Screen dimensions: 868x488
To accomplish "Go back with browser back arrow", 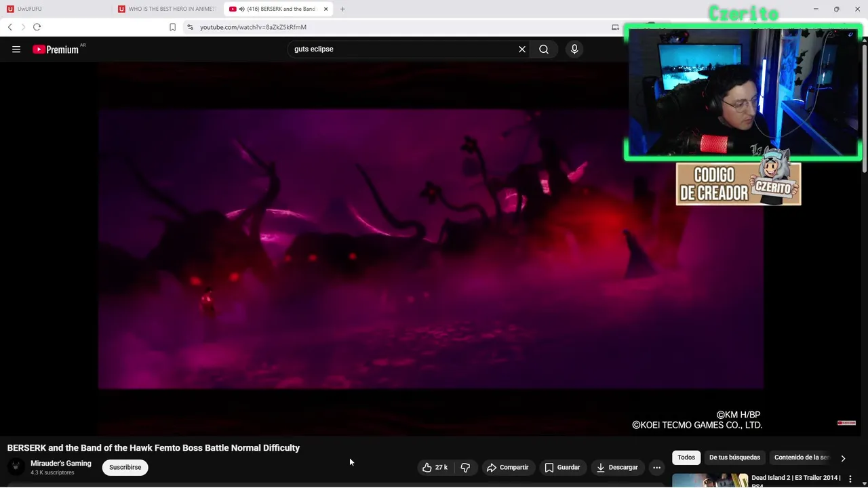I will tap(10, 27).
